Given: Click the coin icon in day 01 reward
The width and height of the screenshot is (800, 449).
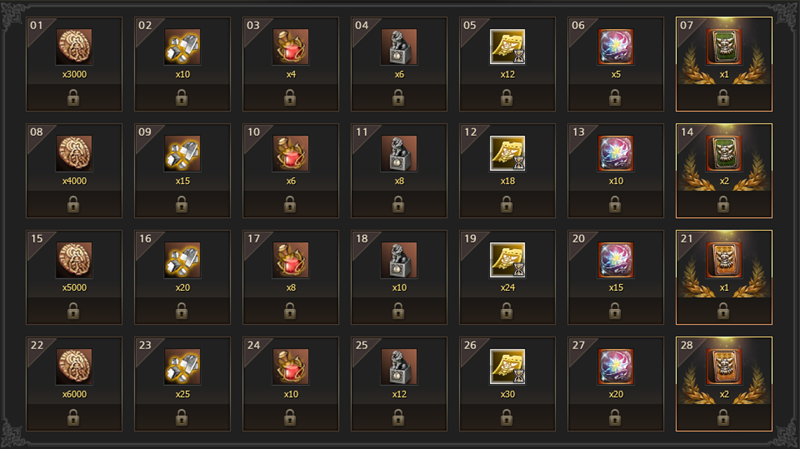Looking at the screenshot, I should click(x=74, y=46).
